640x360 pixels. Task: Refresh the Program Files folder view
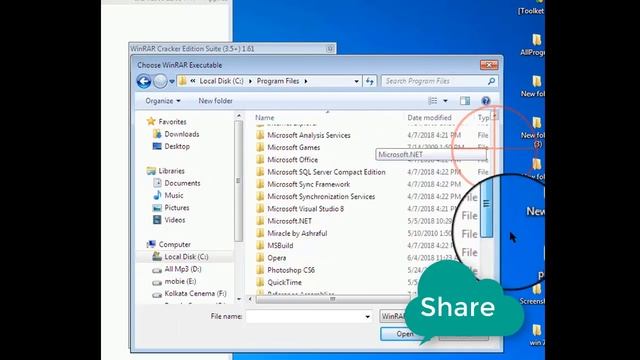click(370, 81)
